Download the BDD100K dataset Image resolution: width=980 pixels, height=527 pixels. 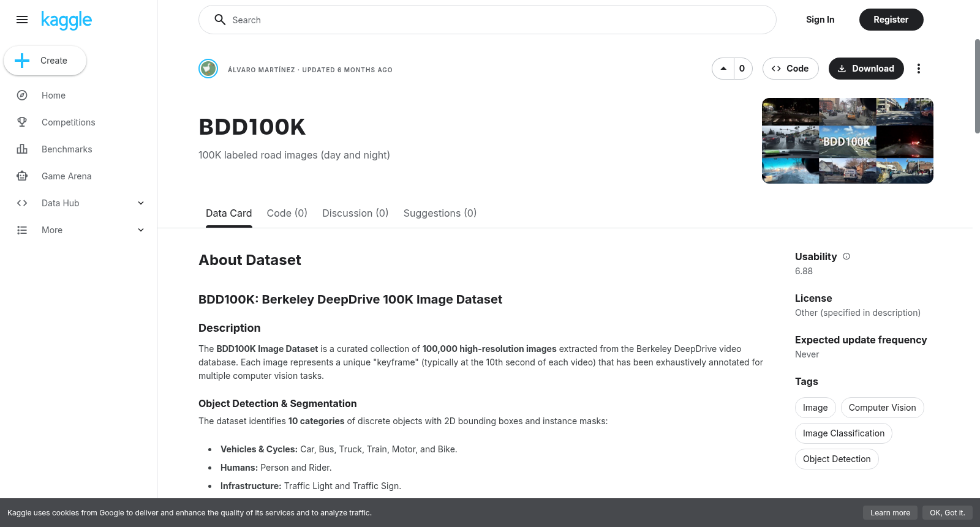tap(866, 69)
